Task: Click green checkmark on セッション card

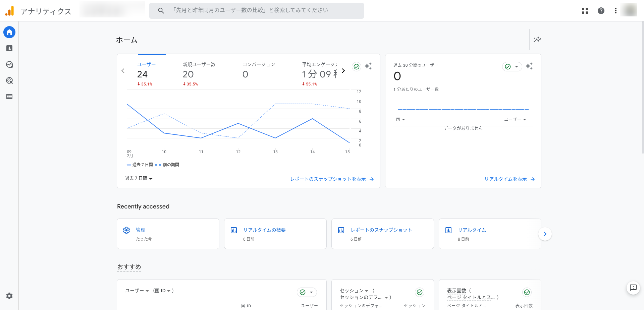Action: point(420,292)
